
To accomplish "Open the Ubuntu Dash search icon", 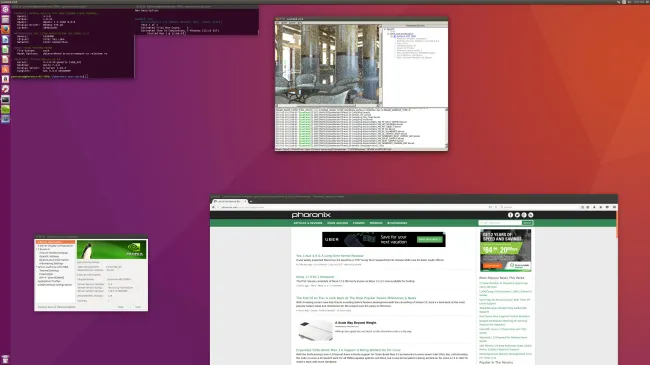I will tap(5, 9).
